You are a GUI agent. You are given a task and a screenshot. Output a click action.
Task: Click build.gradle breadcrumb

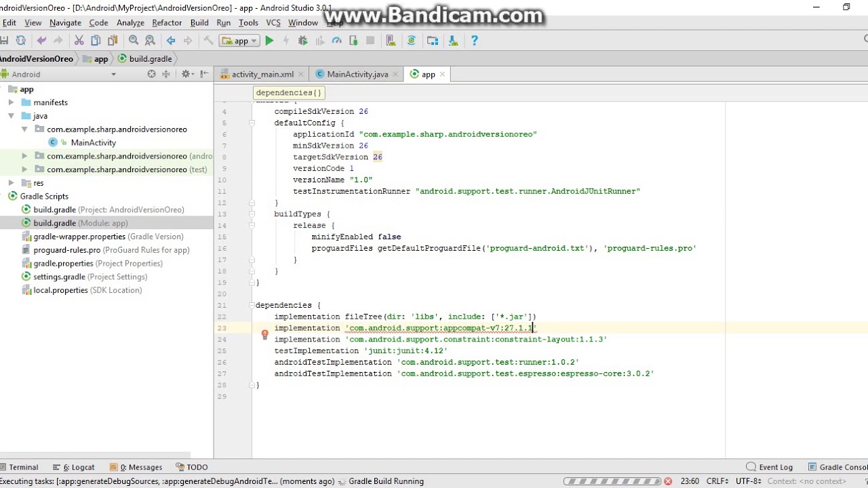tap(145, 59)
